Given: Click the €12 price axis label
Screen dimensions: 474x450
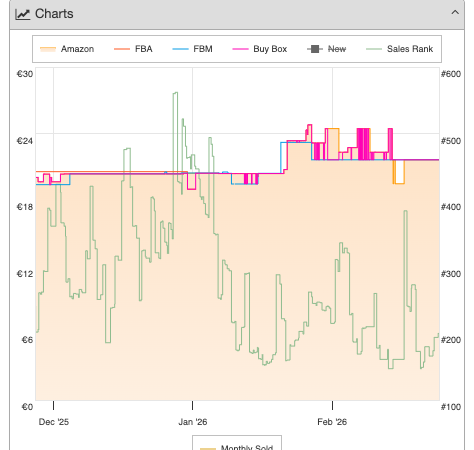Looking at the screenshot, I should pyautogui.click(x=25, y=274).
